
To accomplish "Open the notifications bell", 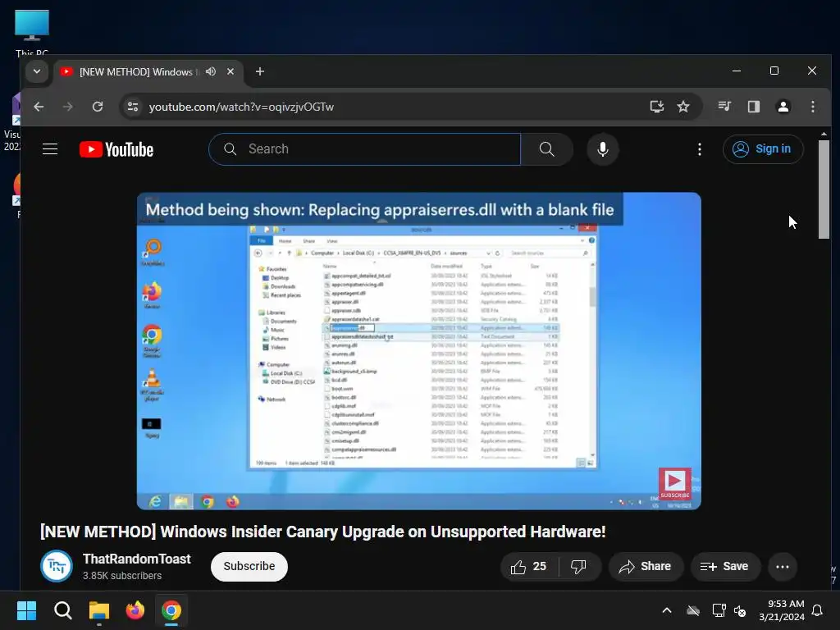I will point(818,610).
